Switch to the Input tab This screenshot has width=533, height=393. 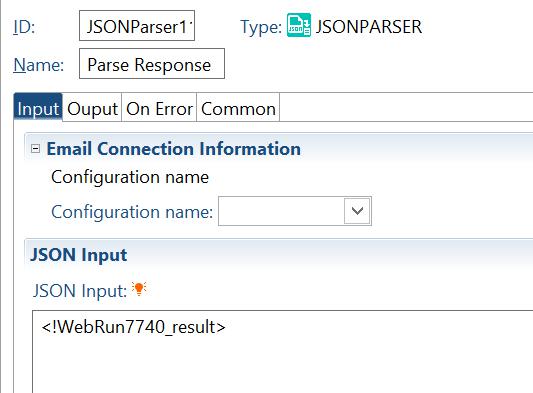click(38, 109)
